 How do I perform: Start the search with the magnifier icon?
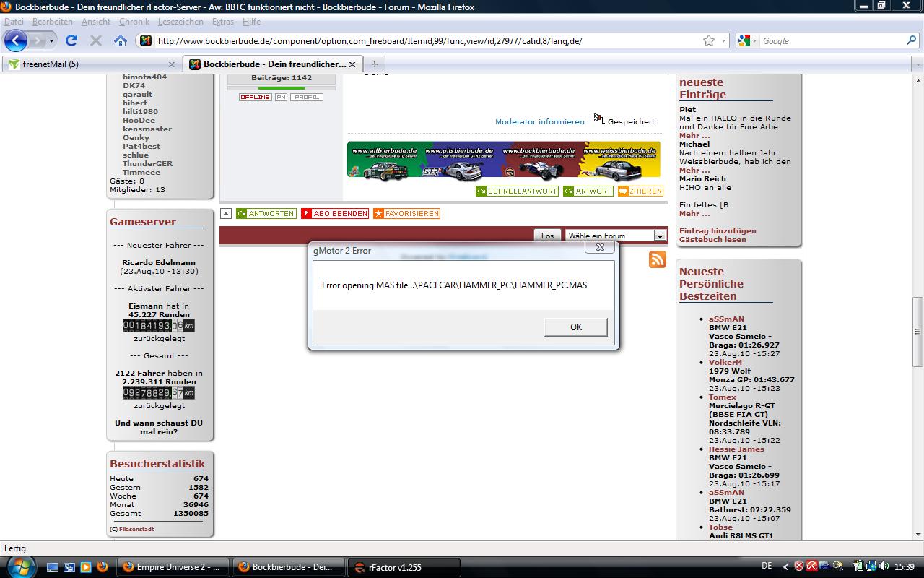[x=910, y=41]
